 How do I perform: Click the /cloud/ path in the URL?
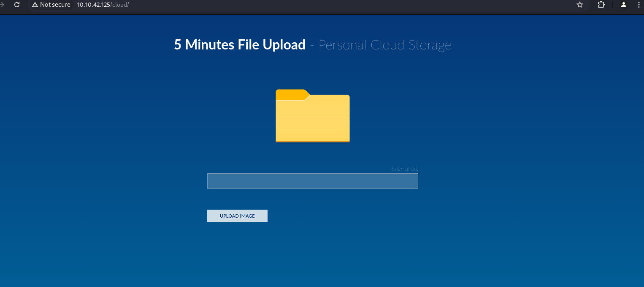click(119, 5)
